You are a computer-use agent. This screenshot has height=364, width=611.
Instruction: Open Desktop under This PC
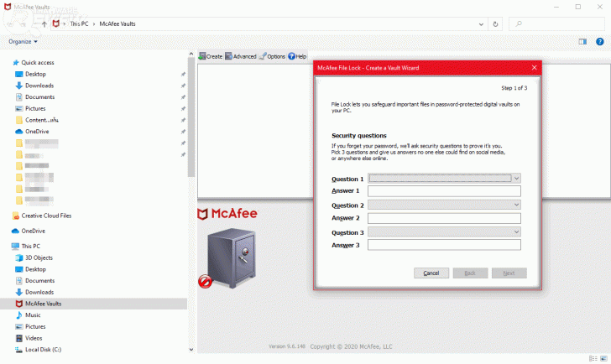coord(35,269)
